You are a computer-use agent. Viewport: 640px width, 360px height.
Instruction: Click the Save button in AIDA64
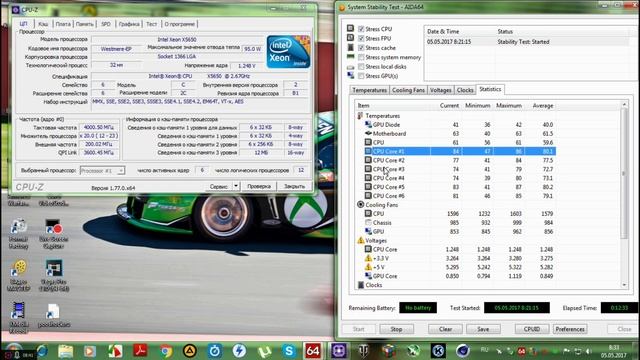pos(483,329)
